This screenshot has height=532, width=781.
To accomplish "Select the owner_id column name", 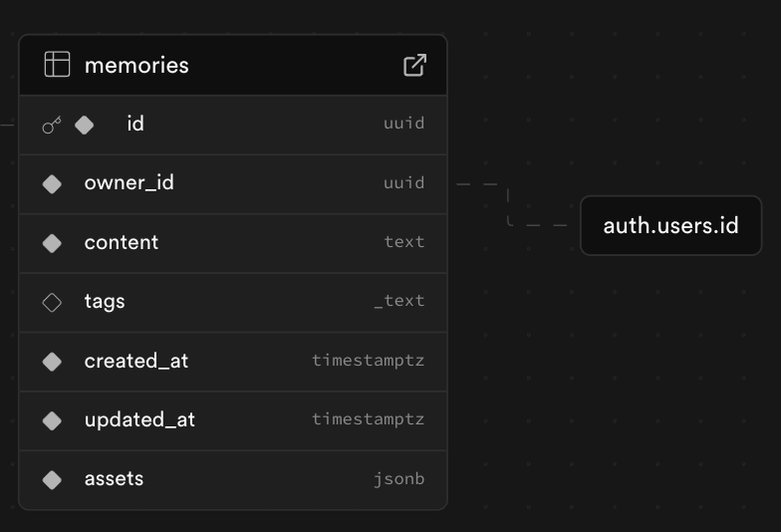I will coord(130,183).
